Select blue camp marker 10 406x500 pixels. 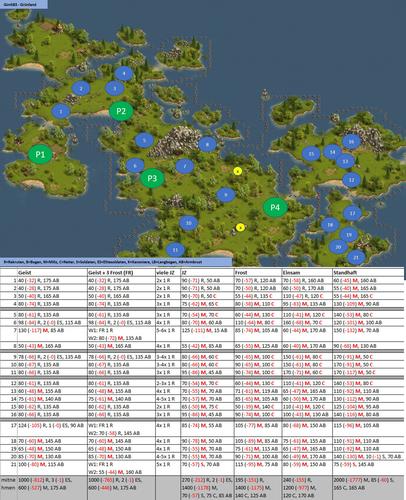coord(189,223)
